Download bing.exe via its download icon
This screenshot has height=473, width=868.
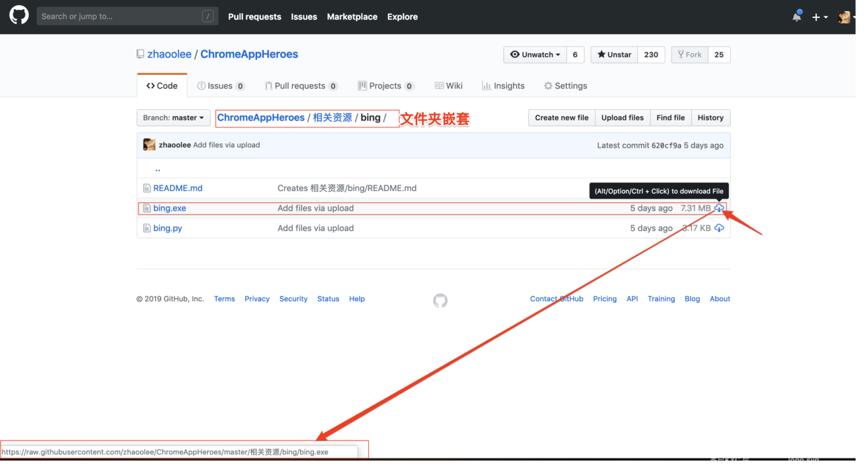pyautogui.click(x=719, y=208)
